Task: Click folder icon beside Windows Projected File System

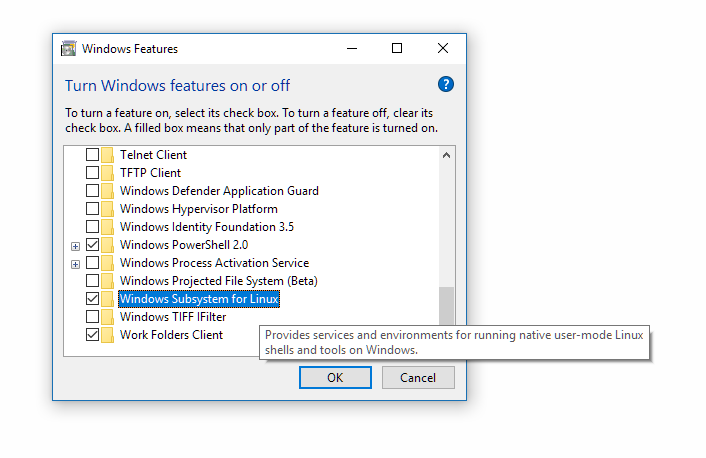Action: point(107,281)
